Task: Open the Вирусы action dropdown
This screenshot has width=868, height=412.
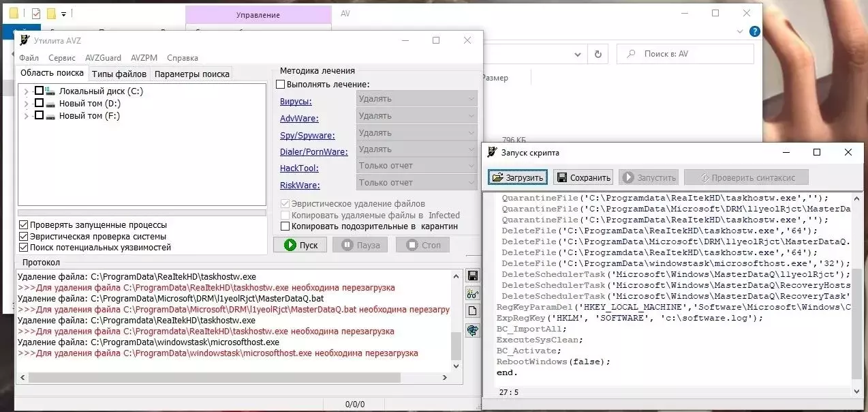Action: [x=416, y=99]
